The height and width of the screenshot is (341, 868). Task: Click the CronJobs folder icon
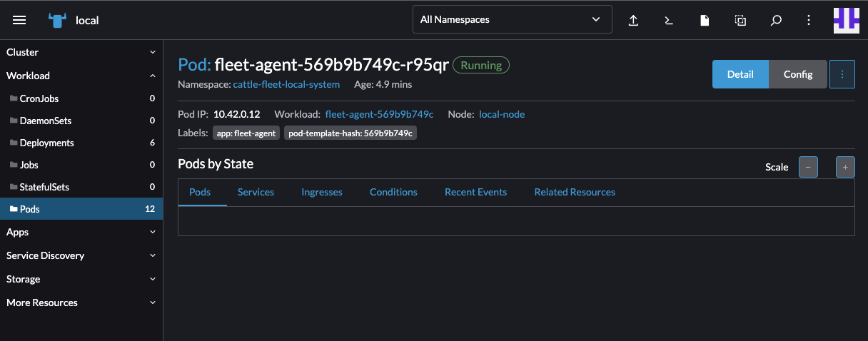click(x=14, y=98)
